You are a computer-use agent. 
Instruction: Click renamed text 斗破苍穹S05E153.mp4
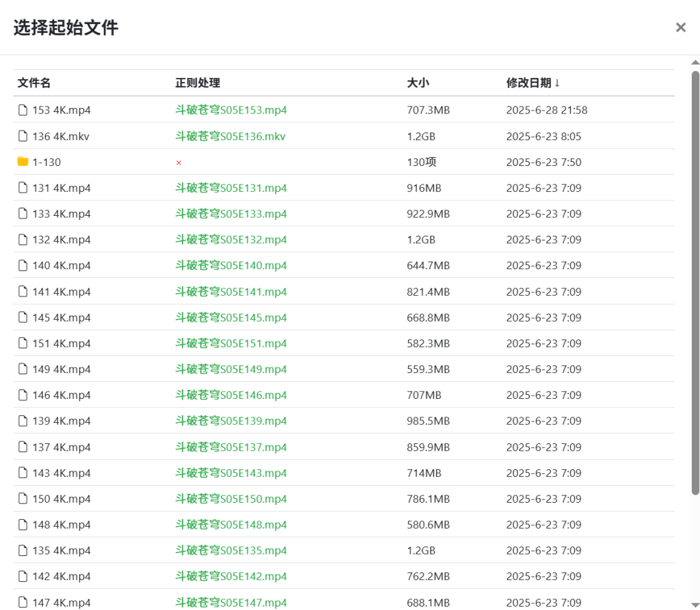point(231,110)
